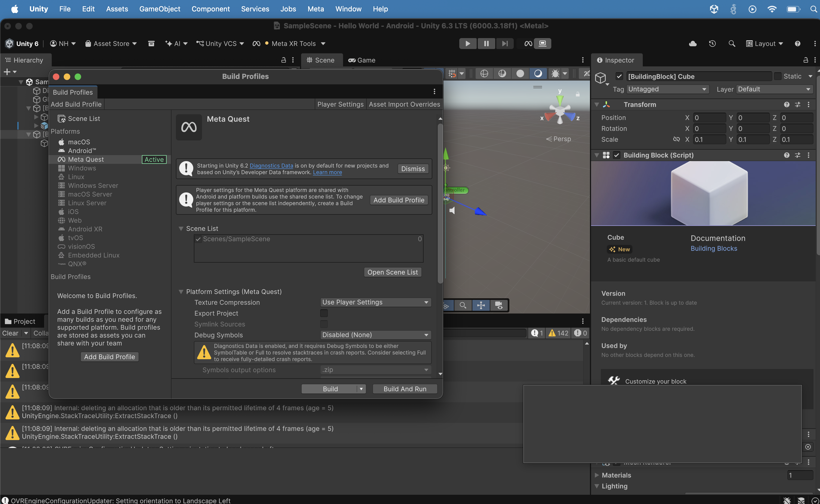The image size is (820, 504).
Task: Select the Project tab
Action: point(20,321)
